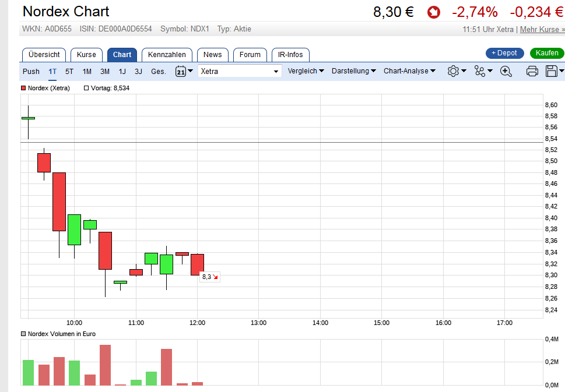
Task: Open the News tab
Action: 213,55
